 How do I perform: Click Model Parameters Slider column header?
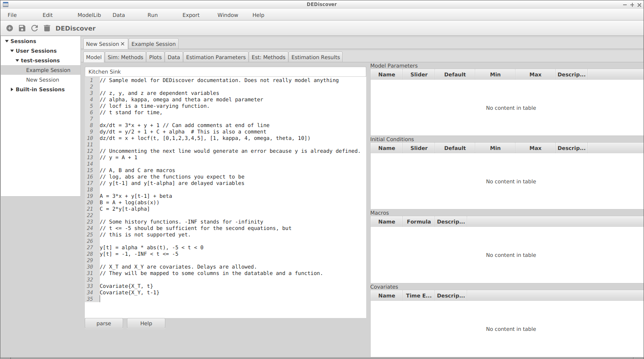click(x=419, y=74)
